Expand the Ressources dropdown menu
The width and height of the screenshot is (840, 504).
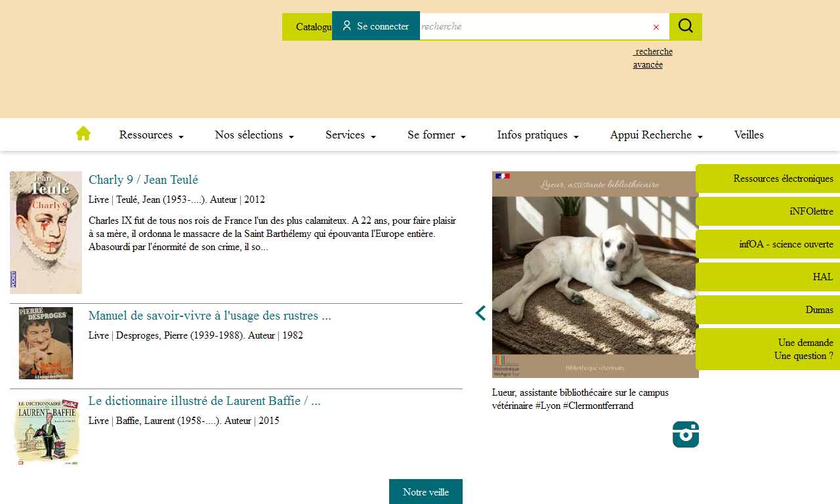[151, 135]
